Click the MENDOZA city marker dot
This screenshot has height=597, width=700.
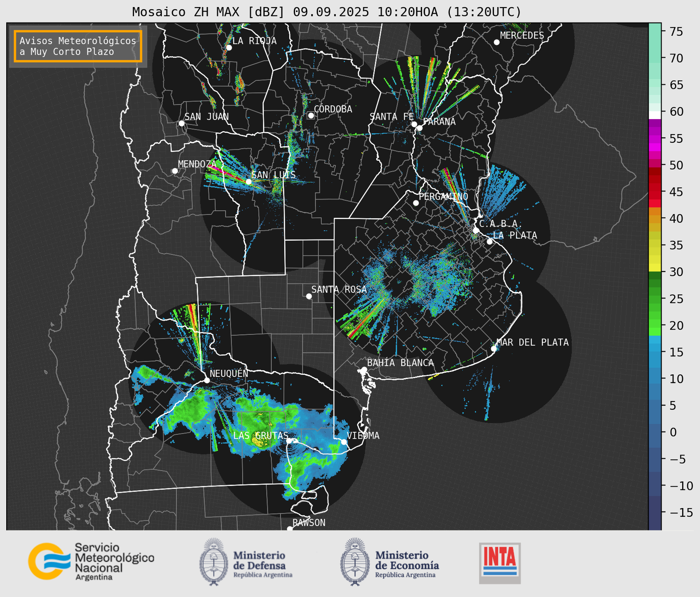click(175, 171)
